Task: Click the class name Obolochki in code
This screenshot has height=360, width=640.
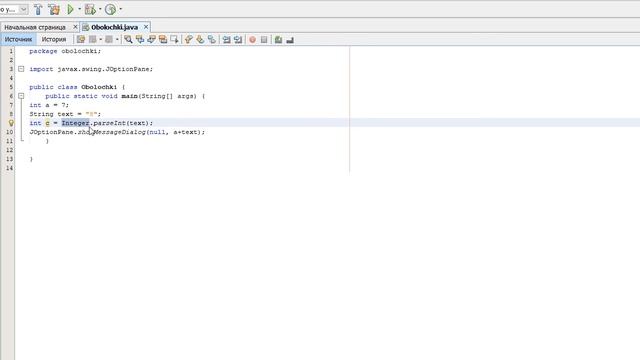Action: click(x=99, y=87)
